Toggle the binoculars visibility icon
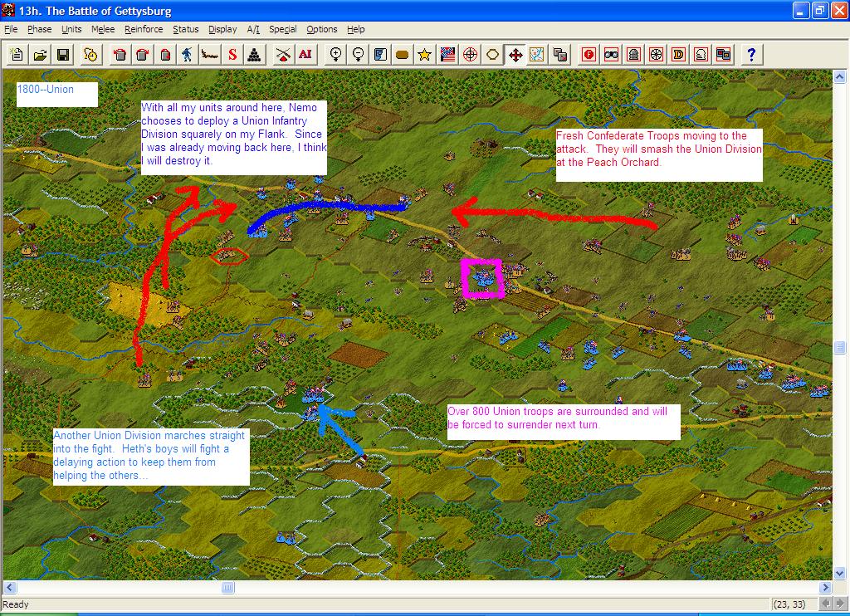 point(612,54)
